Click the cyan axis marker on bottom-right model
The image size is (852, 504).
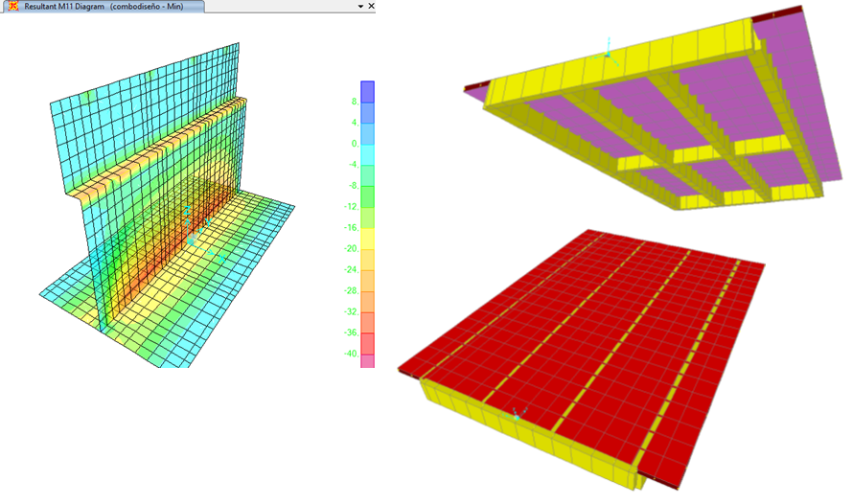tap(517, 417)
